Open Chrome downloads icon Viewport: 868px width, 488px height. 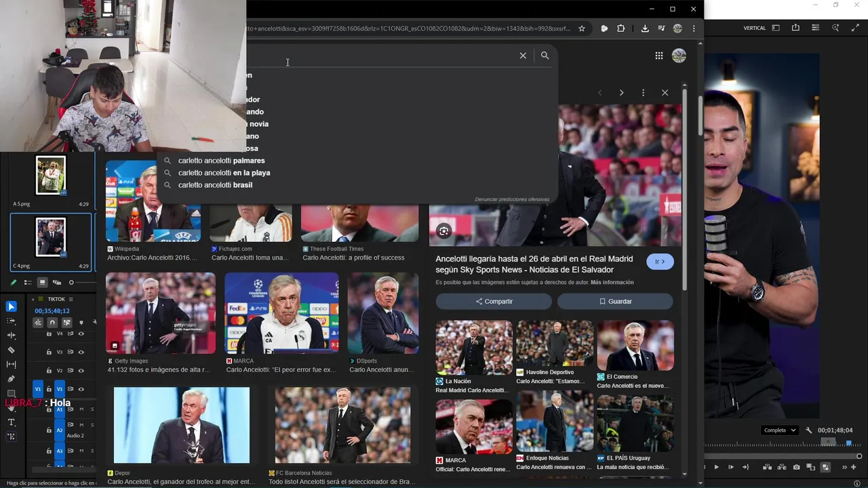644,28
